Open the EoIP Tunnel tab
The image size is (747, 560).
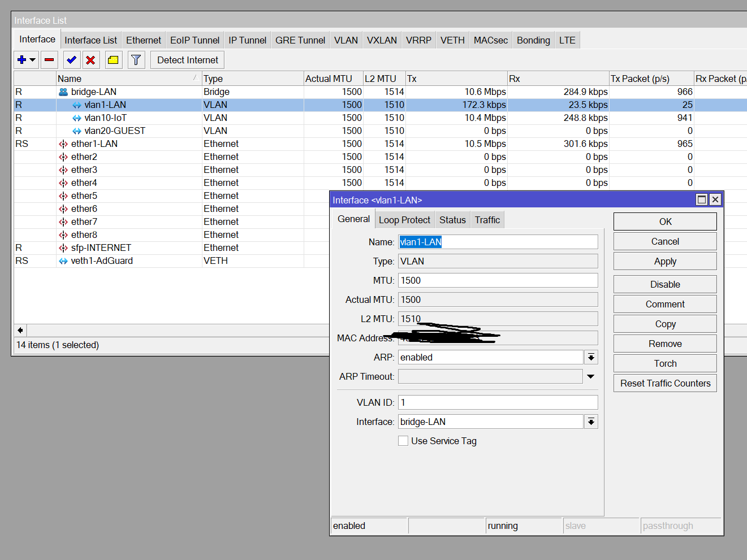coord(195,40)
